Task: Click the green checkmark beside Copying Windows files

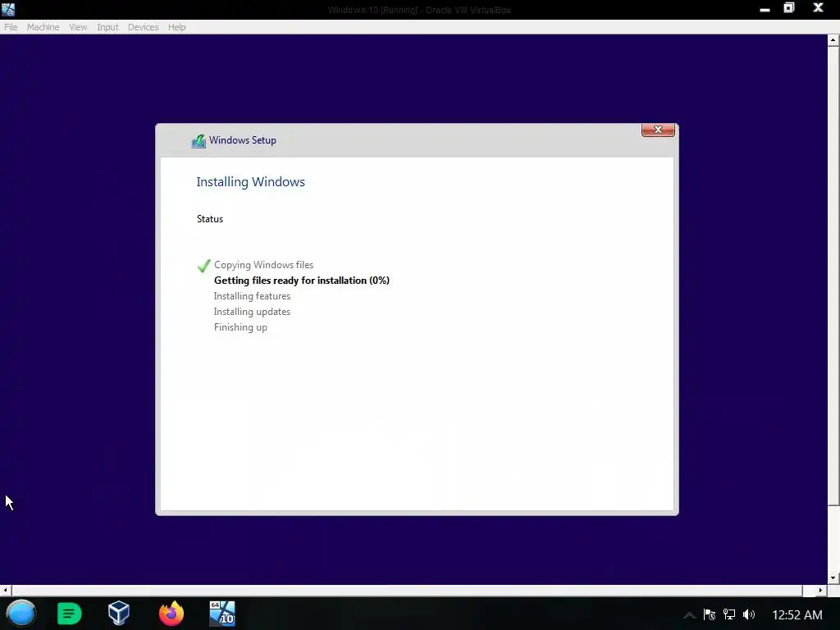Action: (203, 265)
